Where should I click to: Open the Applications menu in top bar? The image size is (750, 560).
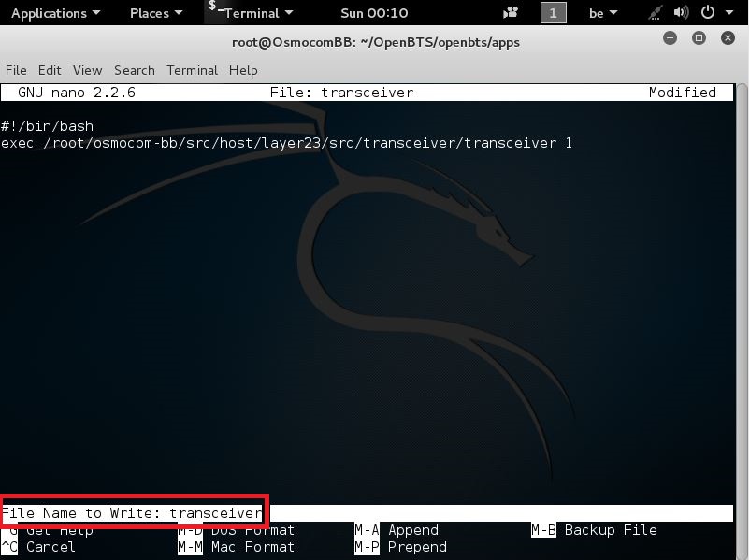coord(55,13)
